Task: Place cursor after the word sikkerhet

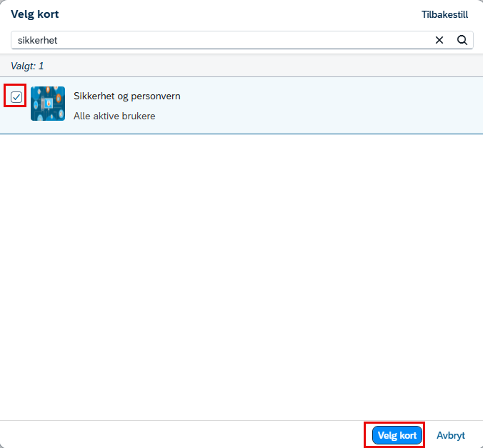Action: click(x=58, y=40)
